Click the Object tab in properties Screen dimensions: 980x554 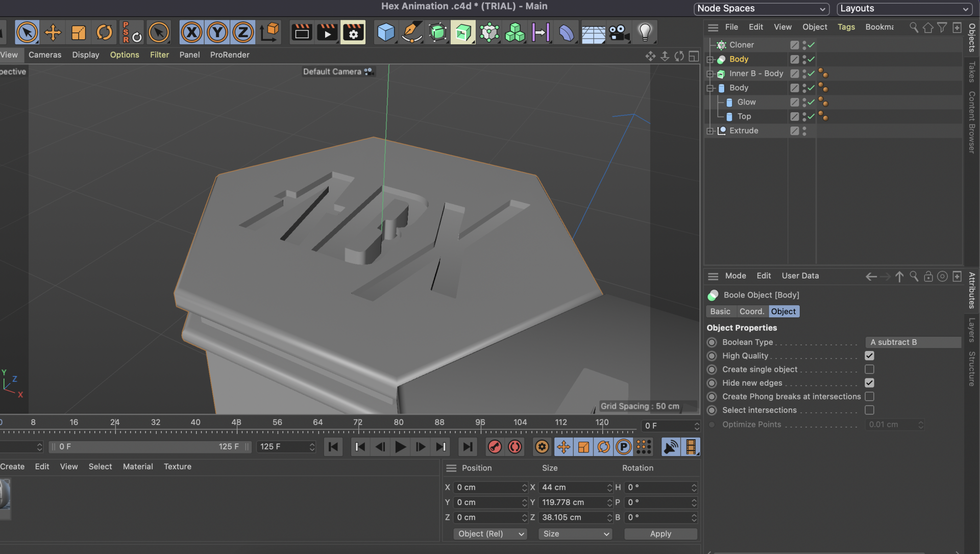tap(784, 311)
